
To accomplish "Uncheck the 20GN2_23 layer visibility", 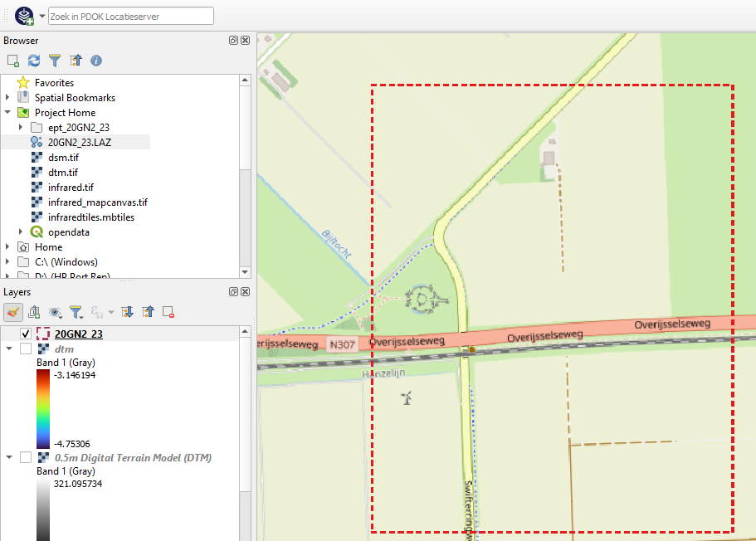I will 26,334.
